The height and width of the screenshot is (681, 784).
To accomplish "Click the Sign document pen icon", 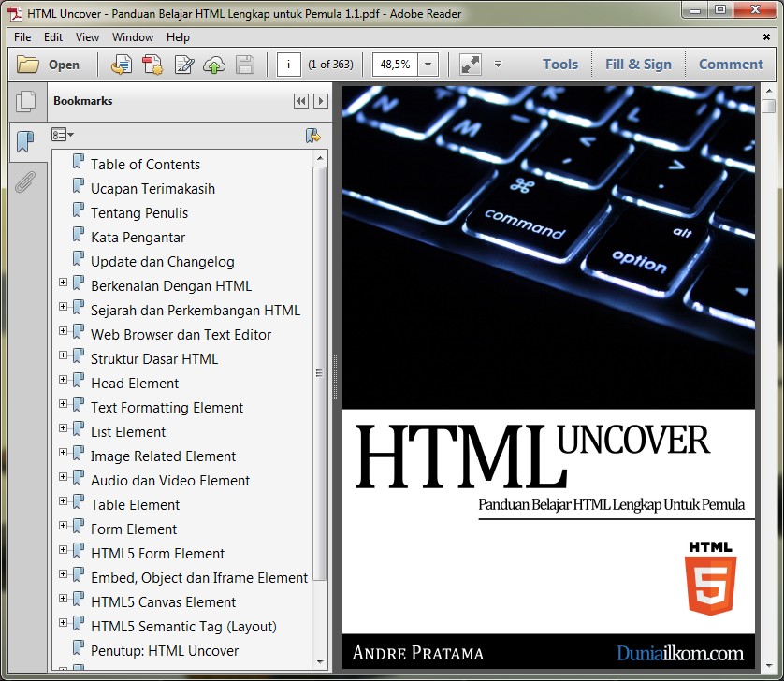I will 184,65.
